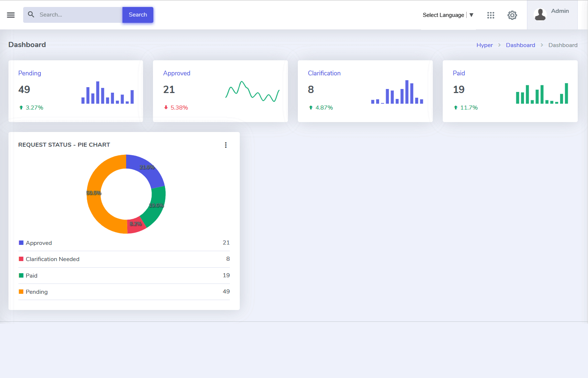Click the up arrow beside 4.87%

311,108
